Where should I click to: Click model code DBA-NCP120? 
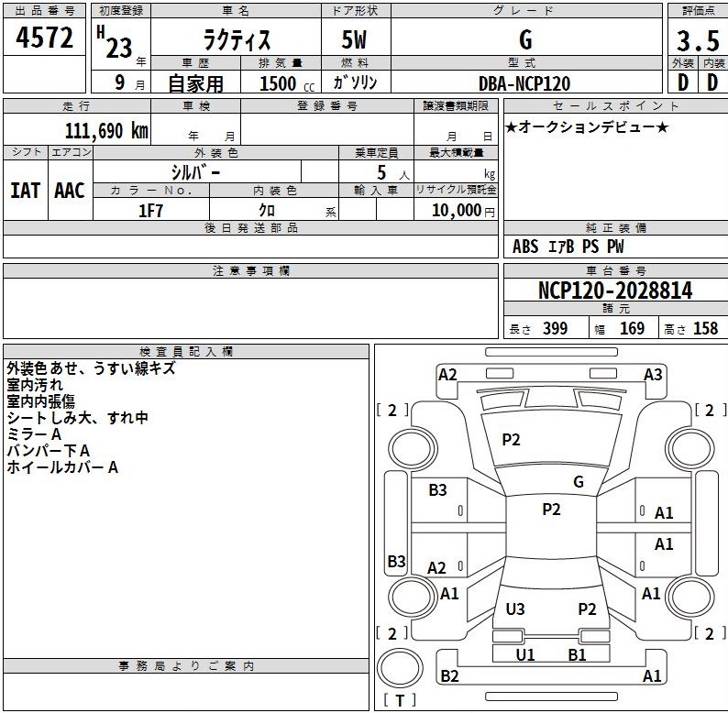(x=524, y=83)
